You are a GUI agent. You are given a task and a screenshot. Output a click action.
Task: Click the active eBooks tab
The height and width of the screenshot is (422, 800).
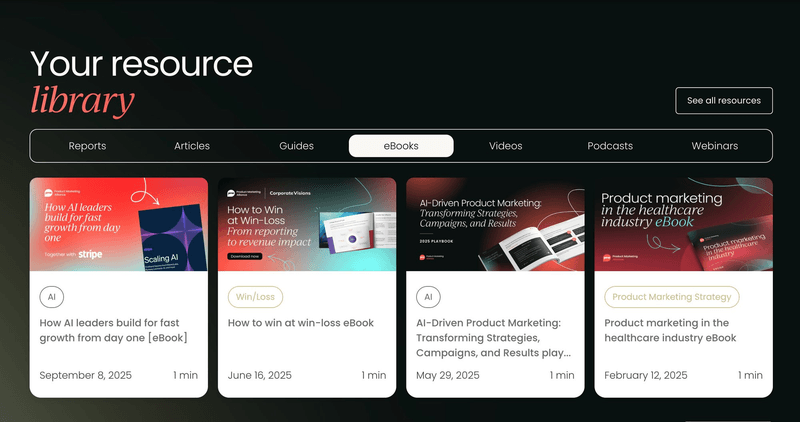401,146
